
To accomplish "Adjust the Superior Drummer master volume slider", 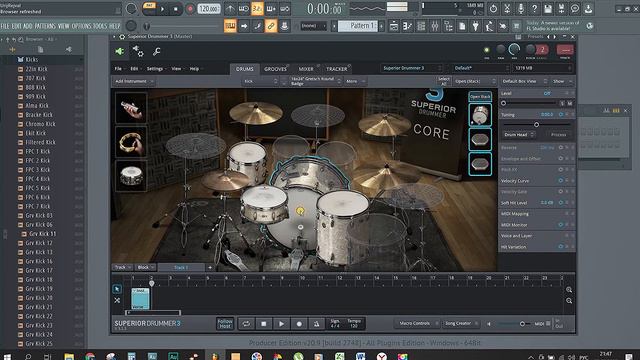I will (513, 324).
